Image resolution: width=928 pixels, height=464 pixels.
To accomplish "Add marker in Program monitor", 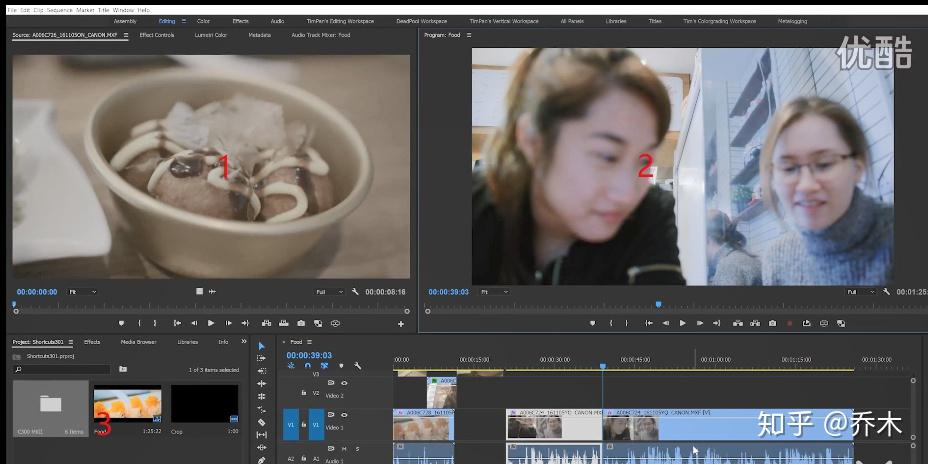I will click(592, 323).
